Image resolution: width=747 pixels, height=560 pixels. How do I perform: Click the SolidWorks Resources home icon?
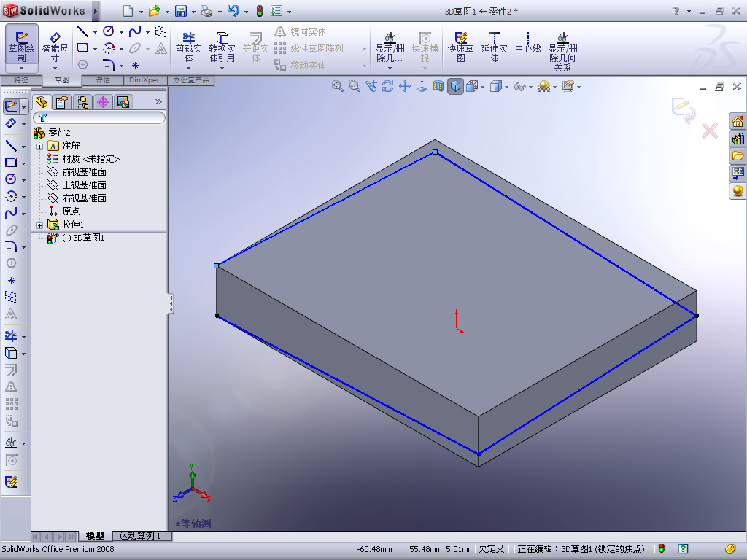[738, 122]
